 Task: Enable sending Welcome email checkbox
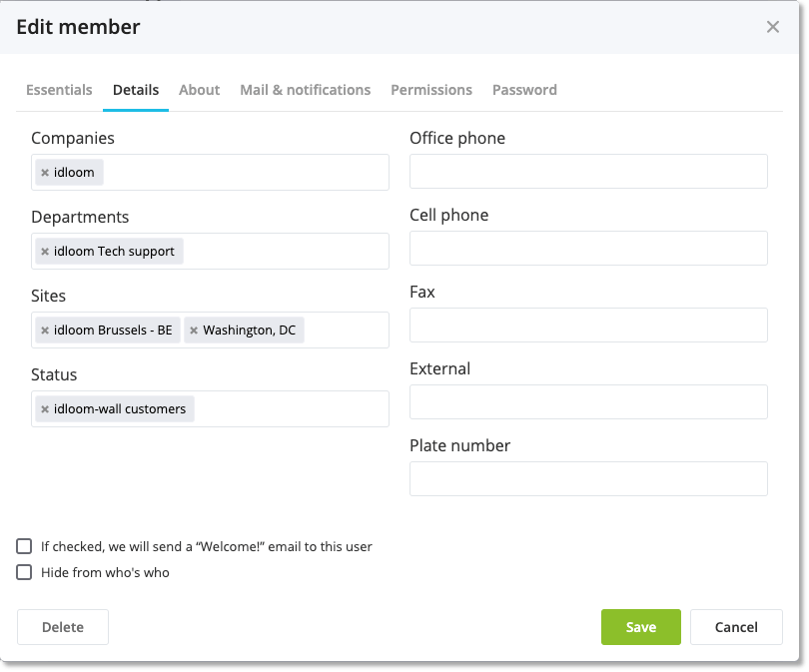click(24, 546)
